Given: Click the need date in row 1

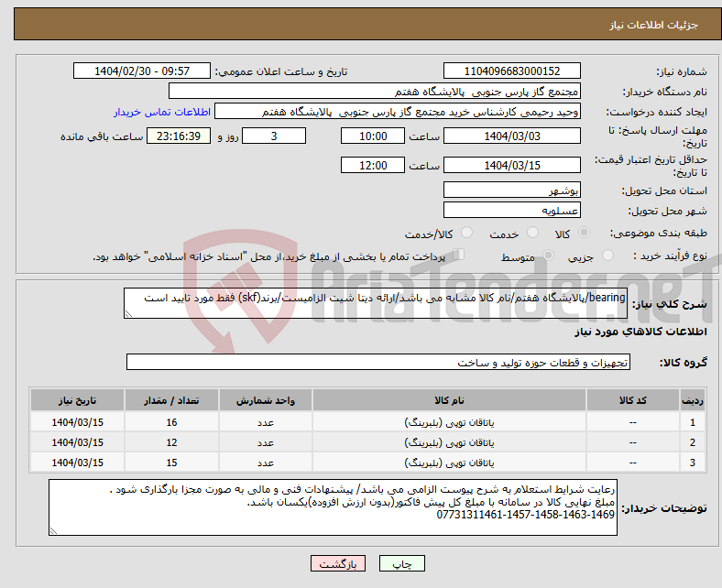Looking at the screenshot, I should click(x=77, y=422).
